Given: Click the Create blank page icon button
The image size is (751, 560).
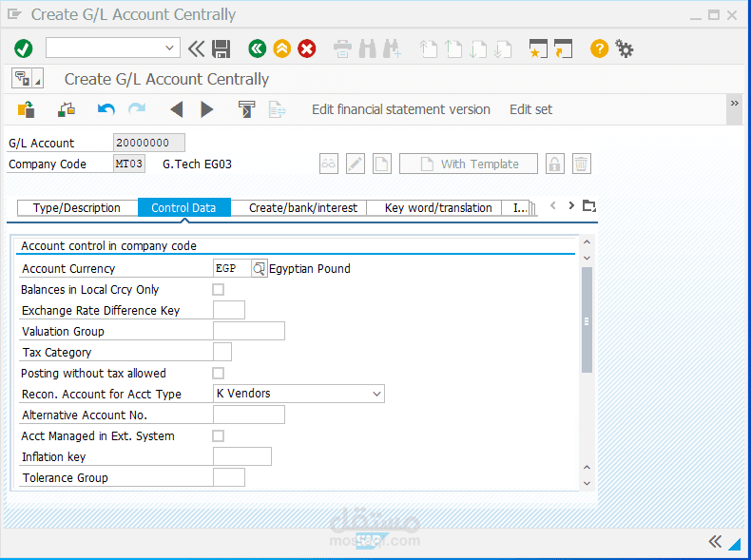Looking at the screenshot, I should click(382, 164).
